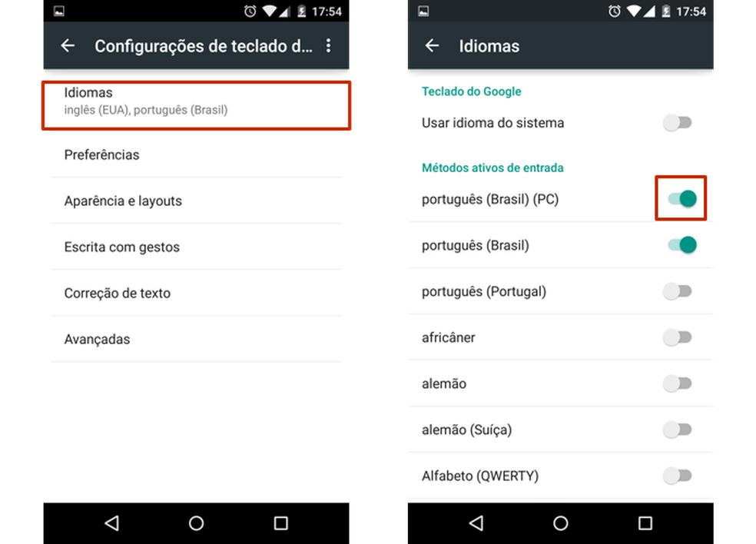Tap Android back button on right phone
The image size is (756, 544).
coord(476,523)
